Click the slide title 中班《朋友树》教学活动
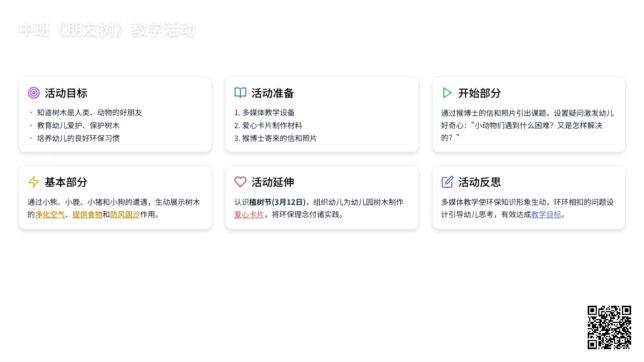This screenshot has height=362, width=644. click(107, 29)
